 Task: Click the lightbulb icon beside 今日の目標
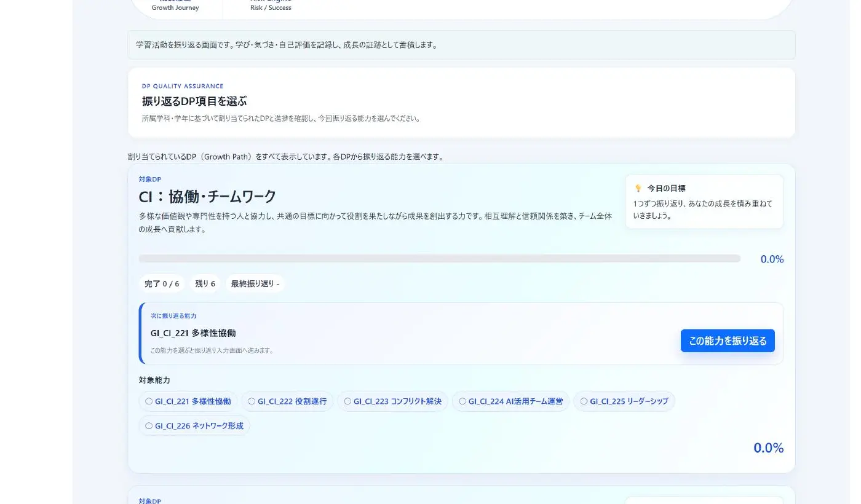tap(638, 189)
